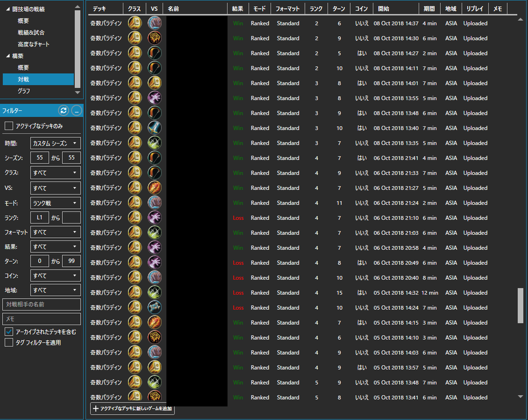Add new game to active deck button
The width and height of the screenshot is (528, 420).
coord(133,409)
